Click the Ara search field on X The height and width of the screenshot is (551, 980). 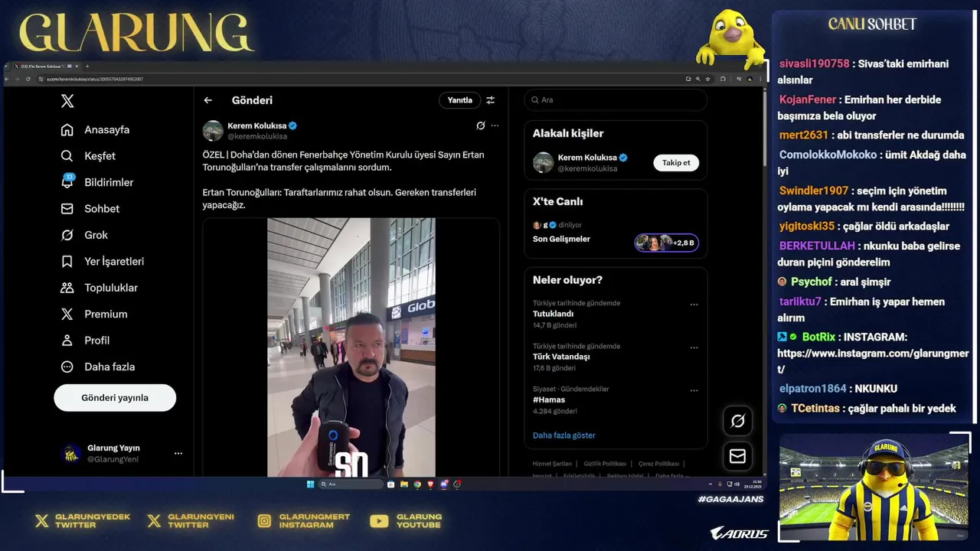point(616,100)
